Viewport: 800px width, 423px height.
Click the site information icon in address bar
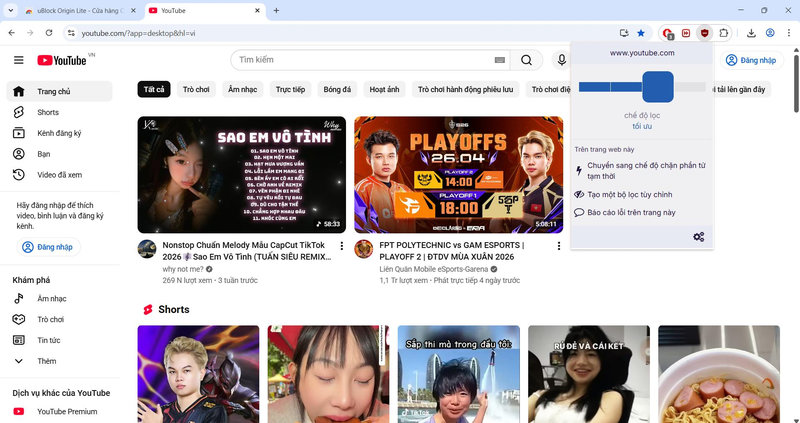[71, 33]
